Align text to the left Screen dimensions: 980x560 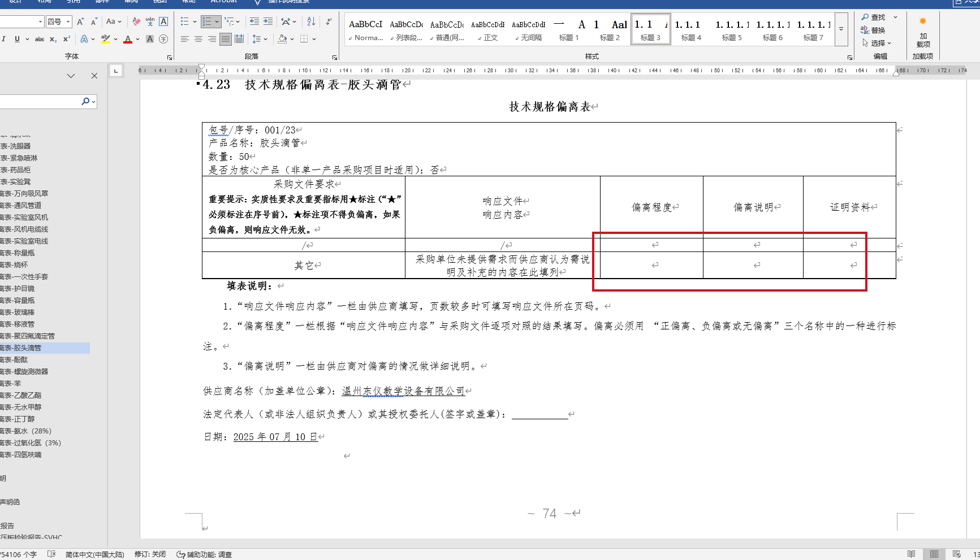click(185, 39)
